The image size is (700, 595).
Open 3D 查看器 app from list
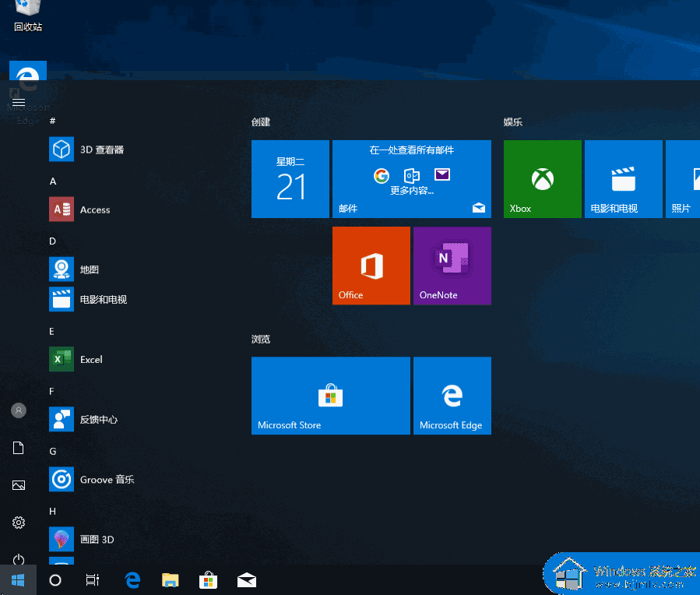(86, 150)
